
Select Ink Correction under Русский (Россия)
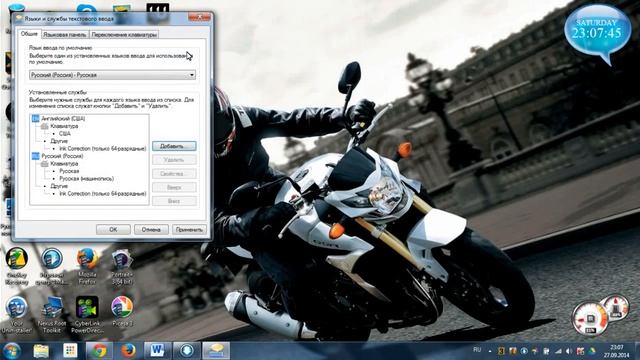pos(102,193)
